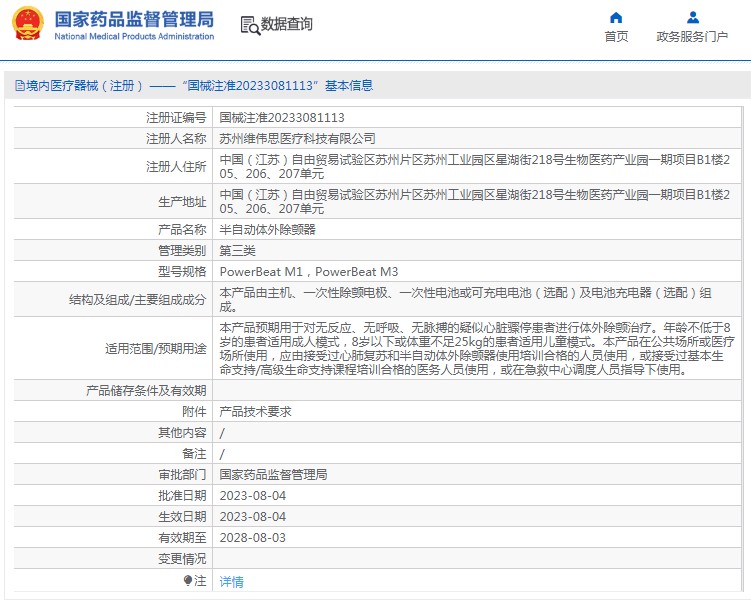Click the 产品技术要求 attachment cell
751x607 pixels.
(x=255, y=411)
